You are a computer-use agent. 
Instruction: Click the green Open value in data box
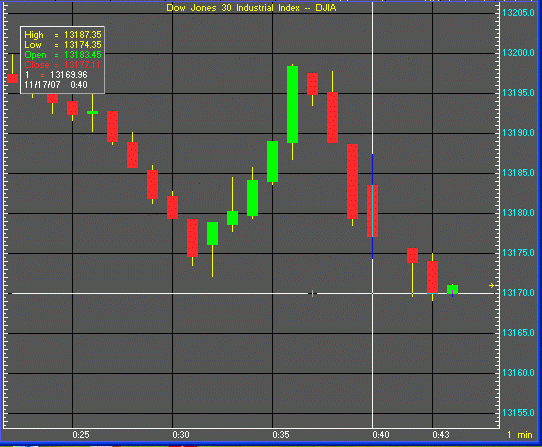tap(83, 55)
